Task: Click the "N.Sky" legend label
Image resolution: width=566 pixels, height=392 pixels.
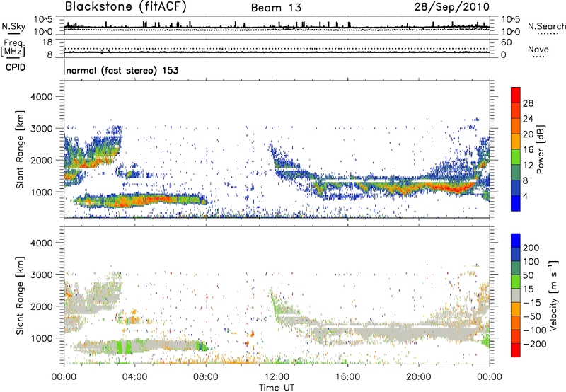Action: 13,26
